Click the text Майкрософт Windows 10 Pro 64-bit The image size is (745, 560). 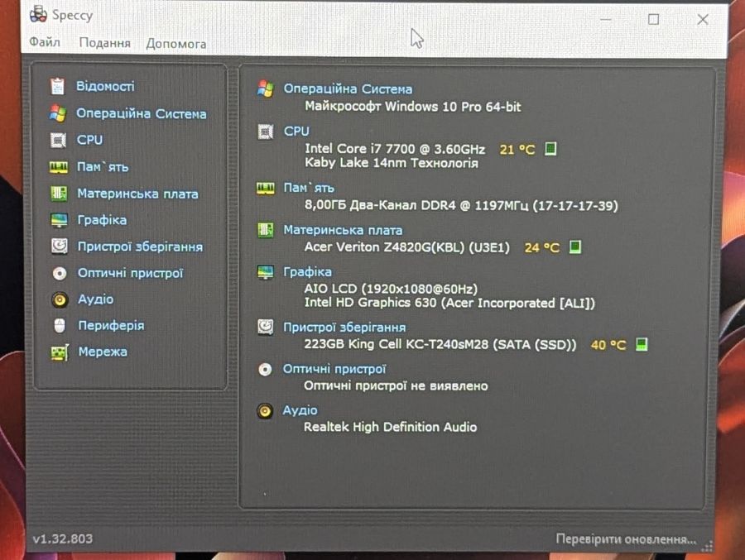(x=413, y=107)
